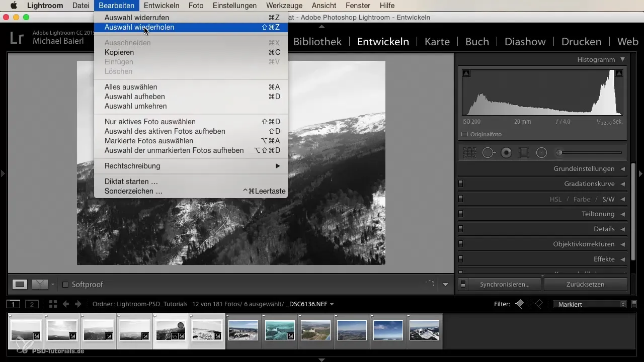Choose Auswahl umkehren menu entry
644x362 pixels.
point(191,106)
